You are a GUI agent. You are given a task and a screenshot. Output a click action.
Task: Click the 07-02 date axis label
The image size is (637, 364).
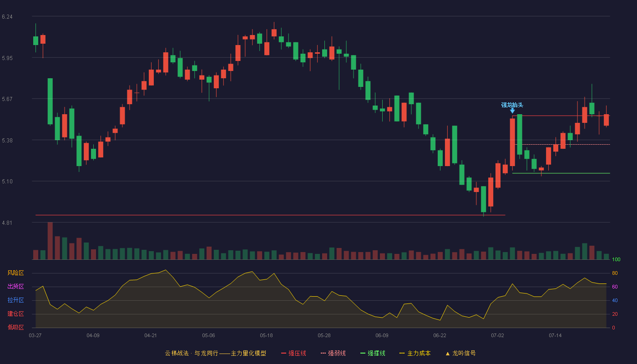pyautogui.click(x=497, y=335)
